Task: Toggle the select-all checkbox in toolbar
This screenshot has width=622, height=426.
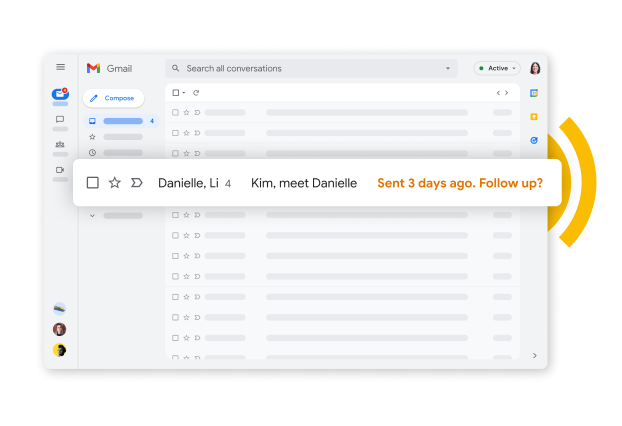Action: pos(175,92)
